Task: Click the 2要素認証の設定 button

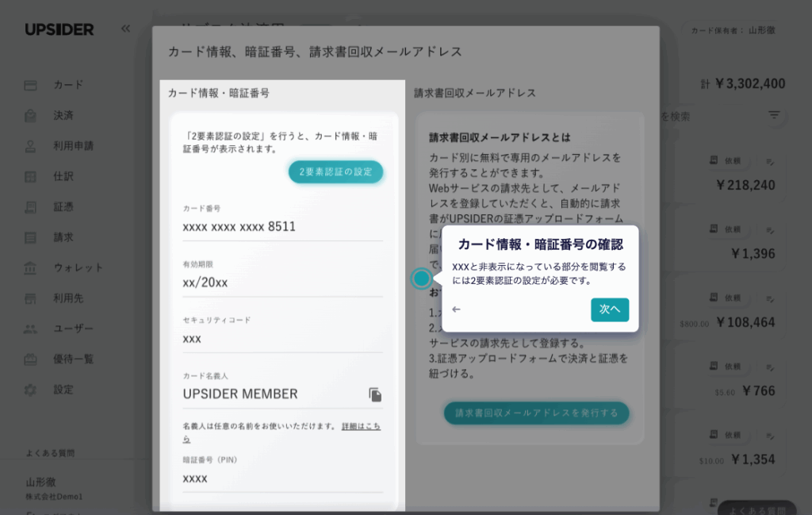Action: pos(335,172)
